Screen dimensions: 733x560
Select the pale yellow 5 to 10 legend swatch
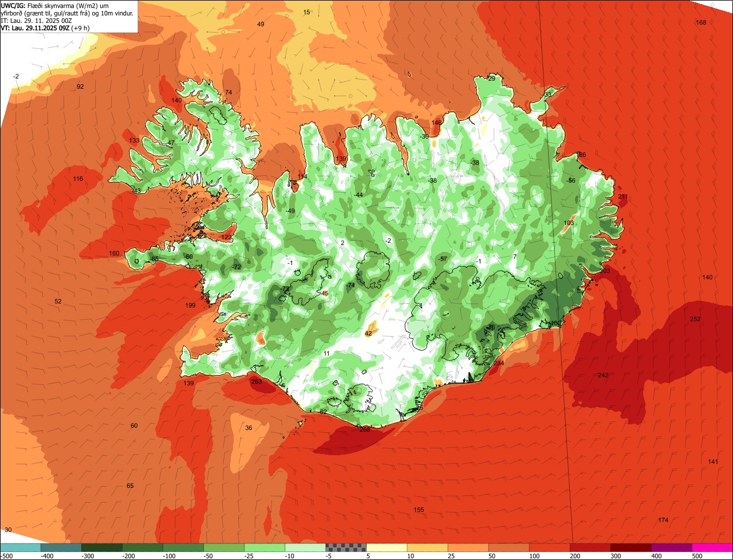[x=387, y=547]
